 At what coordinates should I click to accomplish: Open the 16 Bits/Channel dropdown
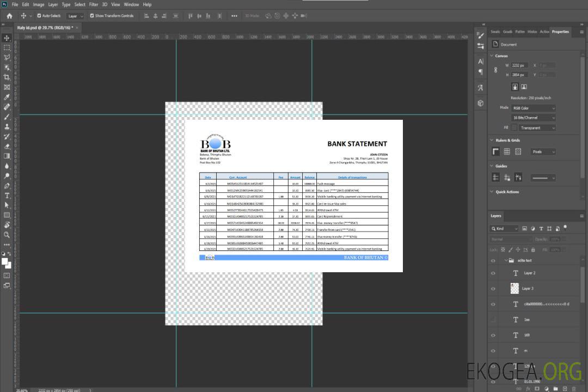pos(533,118)
